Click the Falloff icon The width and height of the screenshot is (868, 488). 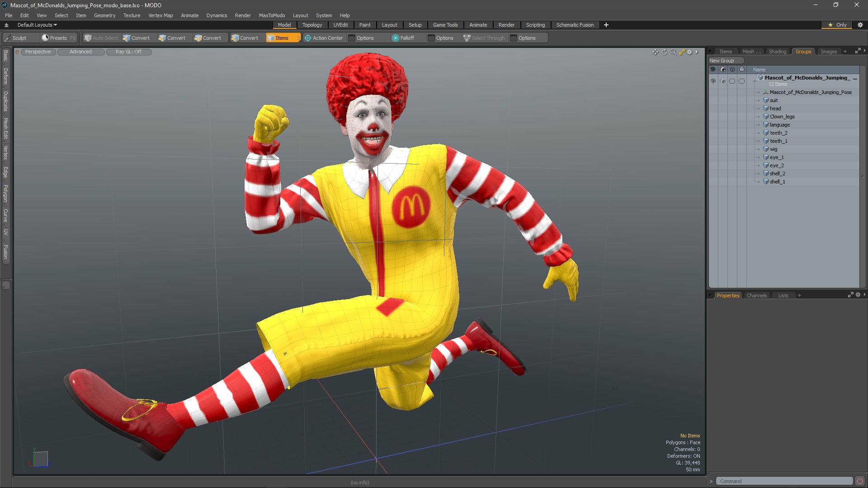396,38
